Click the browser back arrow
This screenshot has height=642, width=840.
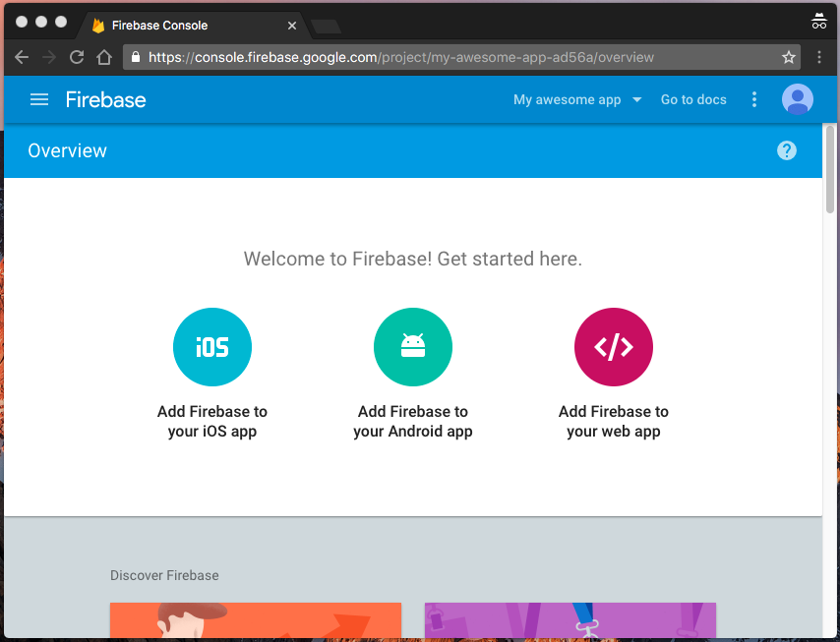(x=22, y=57)
